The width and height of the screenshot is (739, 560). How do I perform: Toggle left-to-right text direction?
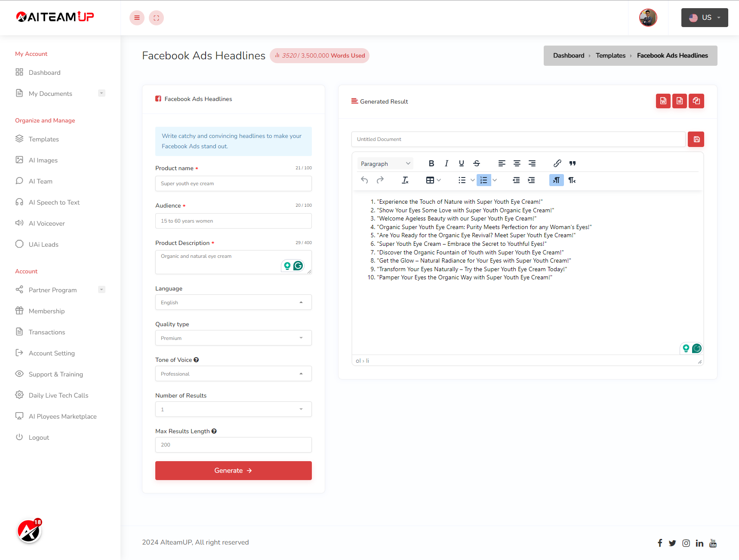coord(556,180)
